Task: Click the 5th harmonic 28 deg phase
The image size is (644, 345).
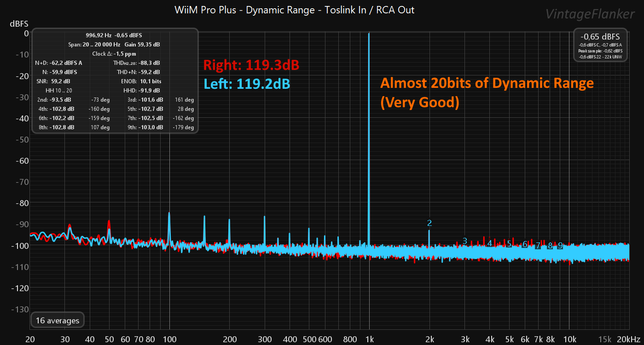Action: [x=186, y=109]
